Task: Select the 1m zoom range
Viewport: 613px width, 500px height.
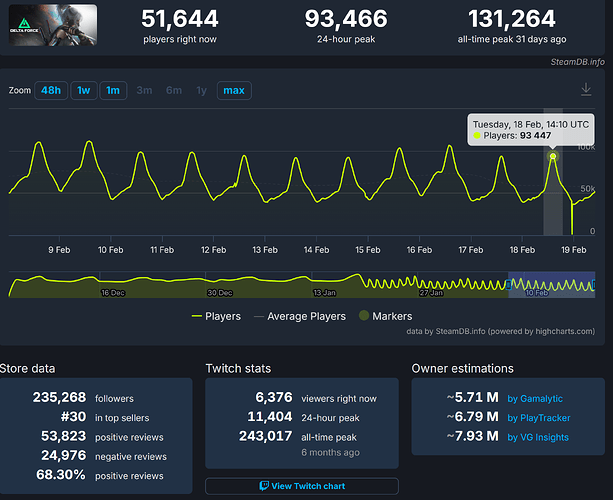Action: pyautogui.click(x=113, y=91)
